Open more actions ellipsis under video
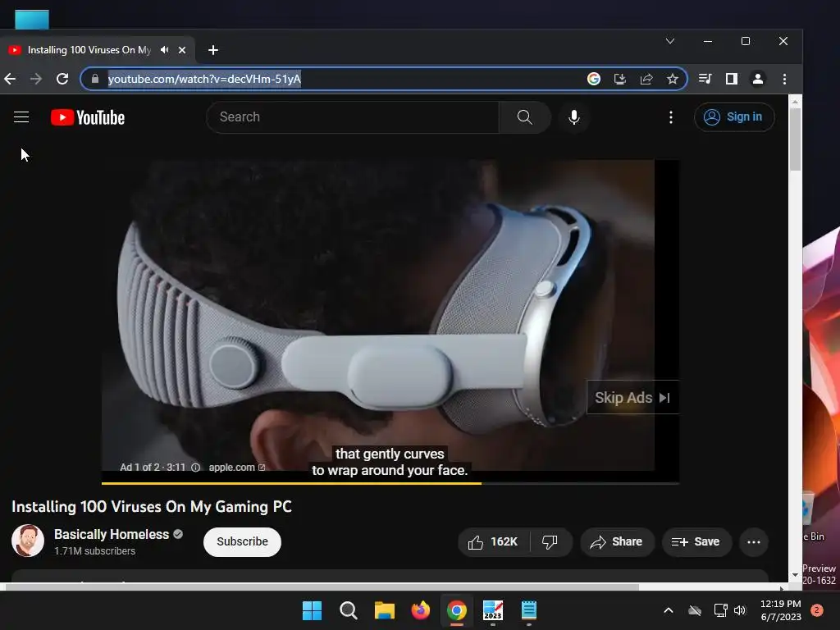The width and height of the screenshot is (840, 630). click(754, 541)
